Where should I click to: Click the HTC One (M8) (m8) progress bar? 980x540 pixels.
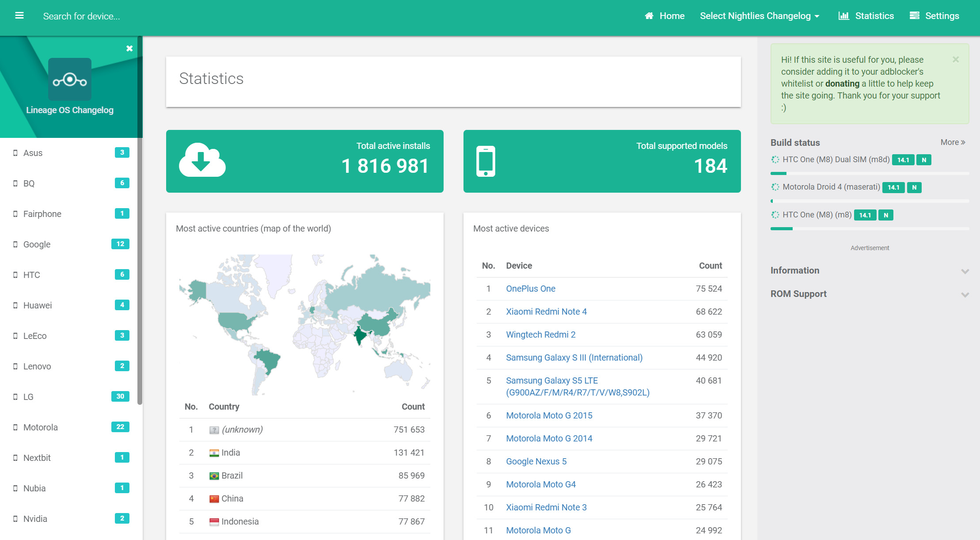(870, 228)
